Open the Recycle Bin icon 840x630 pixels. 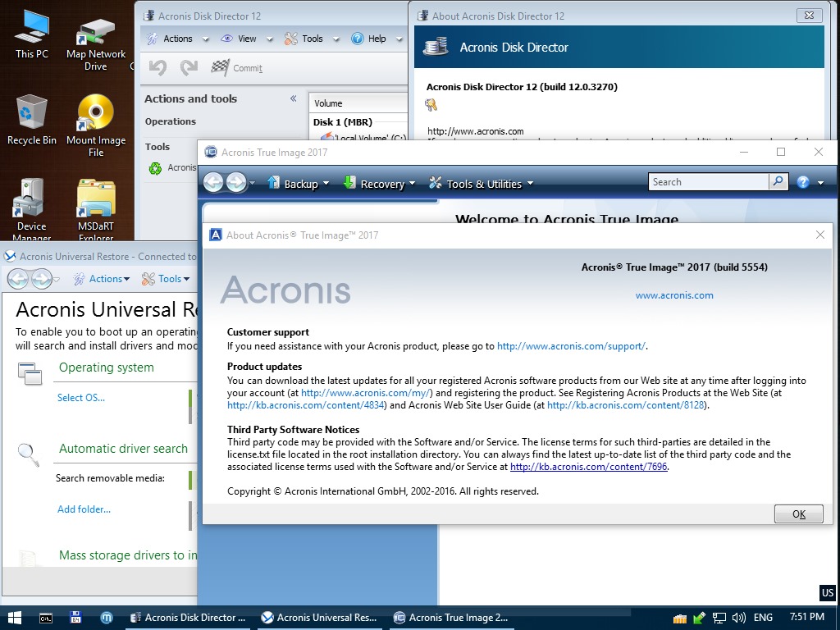tap(32, 119)
